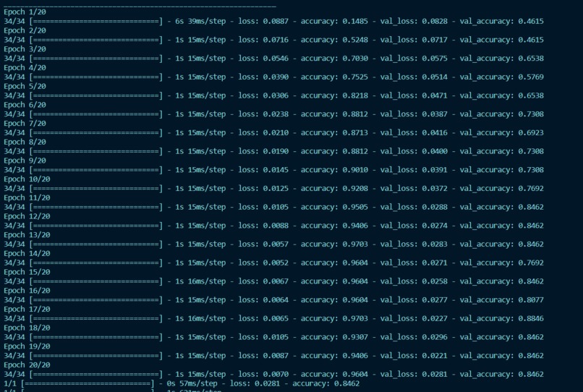Screen dimensions: 583x392
Task: Click val_loss value 0.0288
Action: click(x=435, y=207)
